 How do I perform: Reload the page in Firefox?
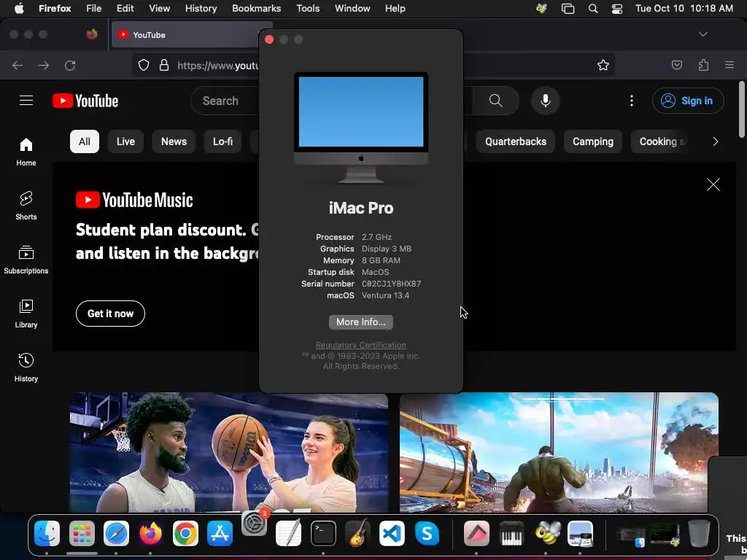pyautogui.click(x=70, y=65)
